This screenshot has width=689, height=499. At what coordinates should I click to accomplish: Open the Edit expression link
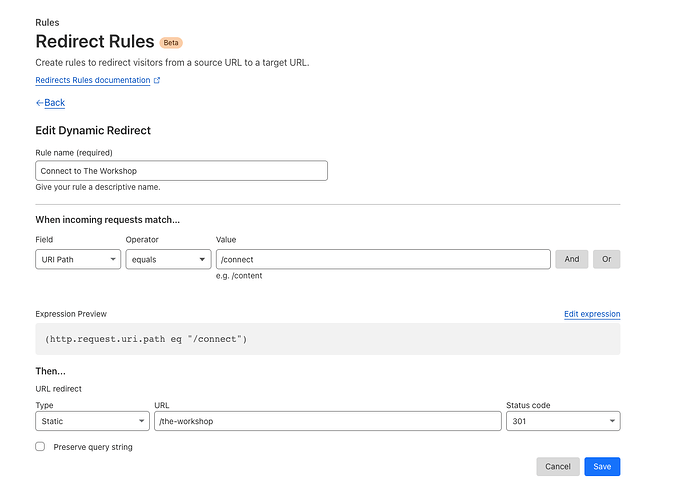(x=592, y=314)
